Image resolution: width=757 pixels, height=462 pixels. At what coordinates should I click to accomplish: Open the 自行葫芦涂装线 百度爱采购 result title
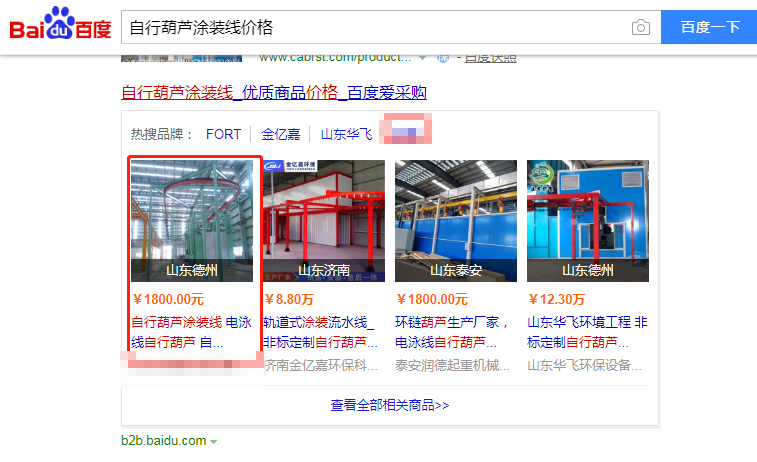tap(273, 93)
